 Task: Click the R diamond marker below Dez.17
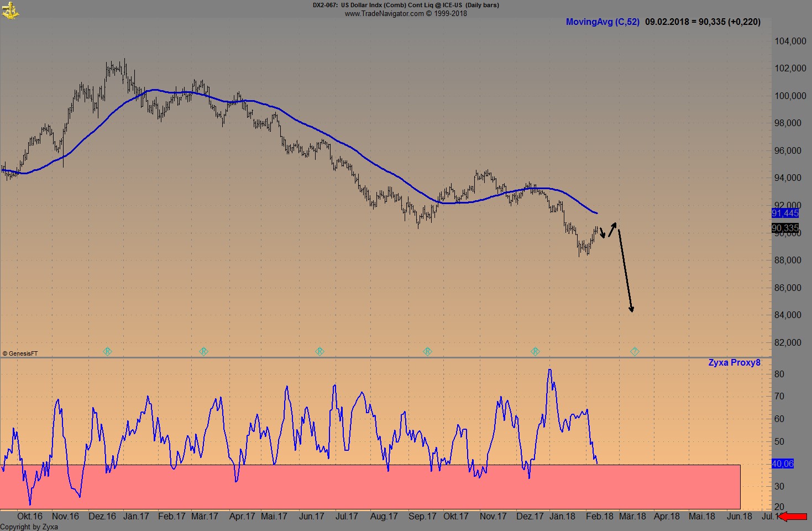point(535,351)
